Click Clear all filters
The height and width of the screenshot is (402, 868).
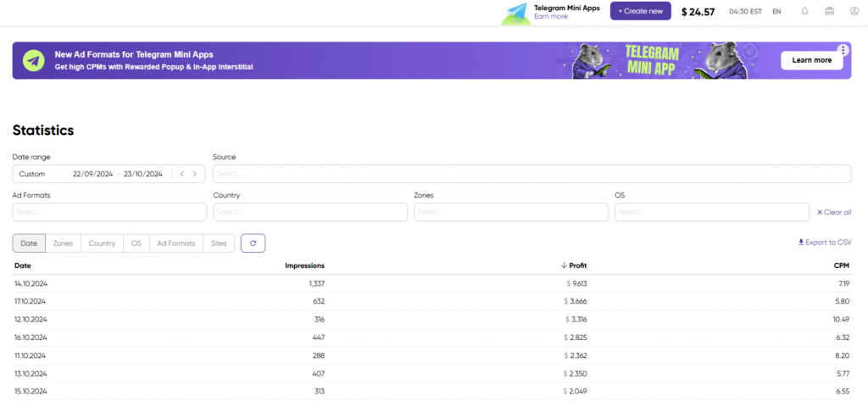tap(833, 212)
